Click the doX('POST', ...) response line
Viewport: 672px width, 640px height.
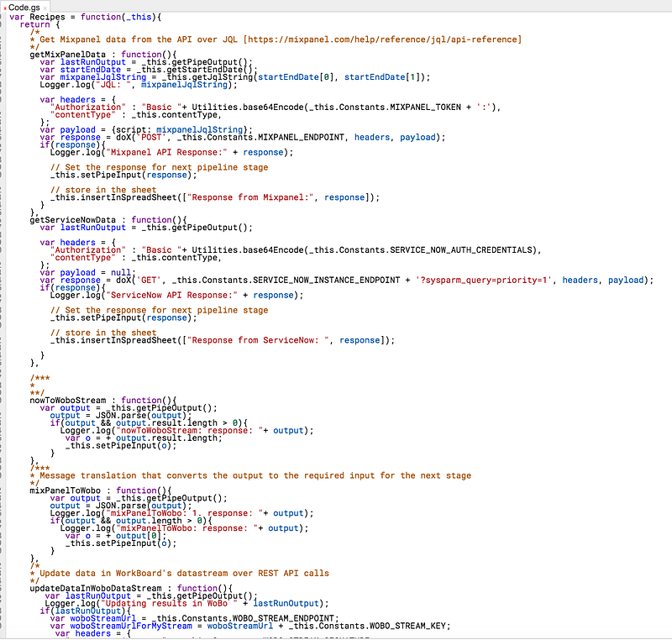(243, 138)
